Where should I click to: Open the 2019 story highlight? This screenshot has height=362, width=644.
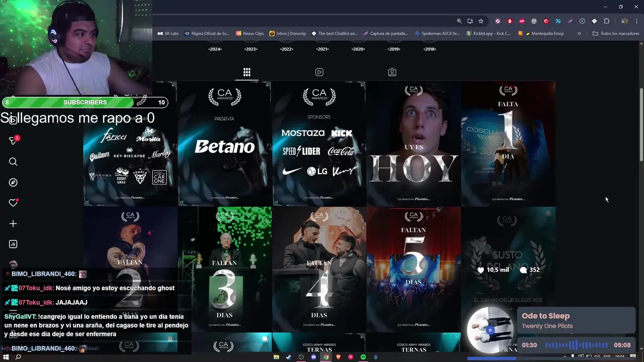point(394,49)
